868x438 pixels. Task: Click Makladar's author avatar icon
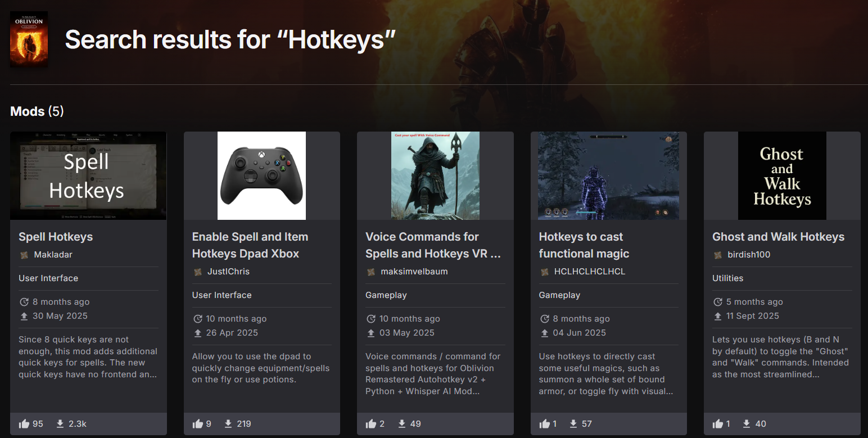coord(24,255)
